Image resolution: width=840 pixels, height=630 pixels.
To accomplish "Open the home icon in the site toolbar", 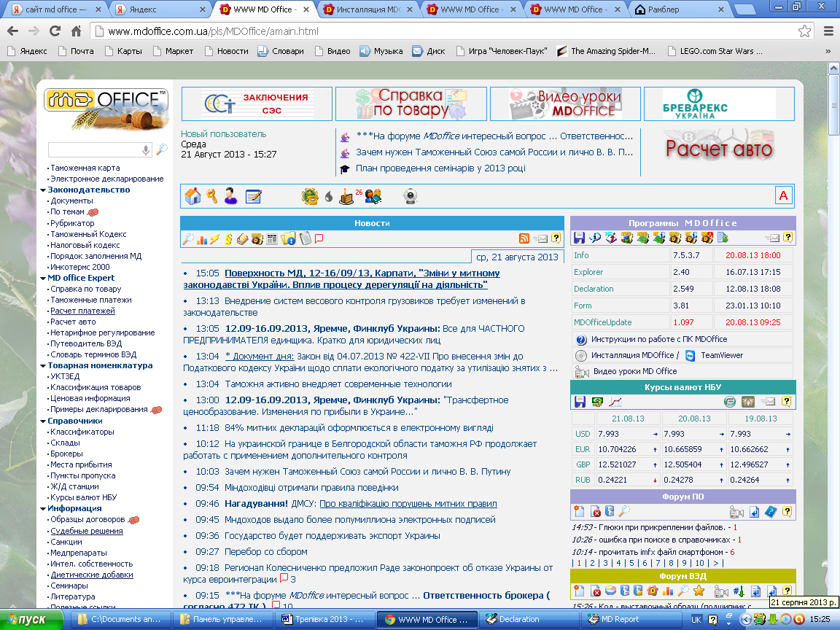I will click(x=192, y=196).
